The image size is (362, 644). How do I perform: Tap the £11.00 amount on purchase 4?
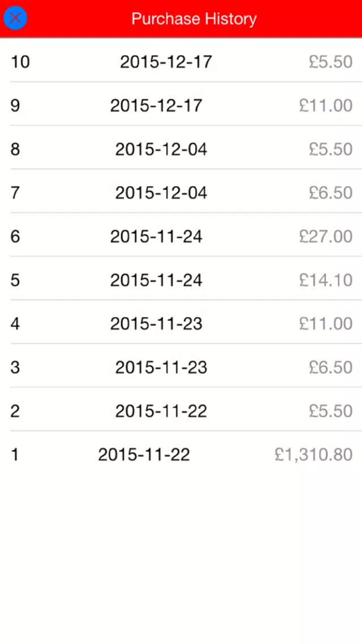point(326,324)
